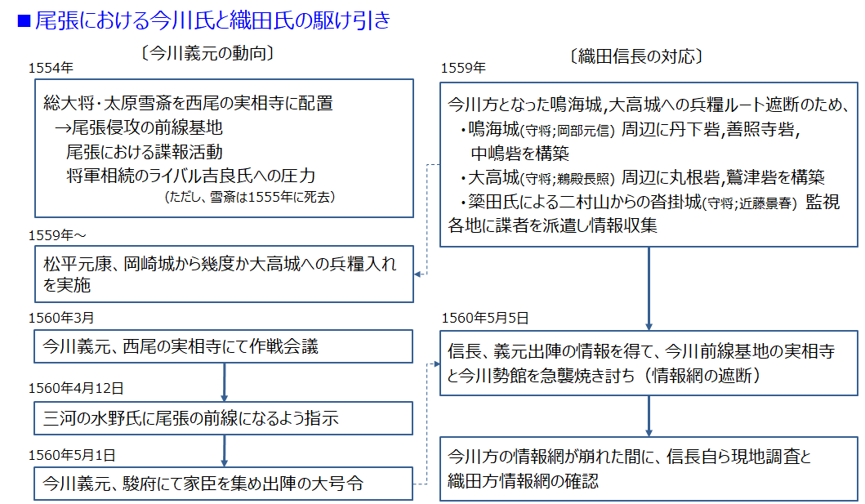Click the 1560年5月5日 date label
This screenshot has height=504, width=865.
pyautogui.click(x=485, y=318)
